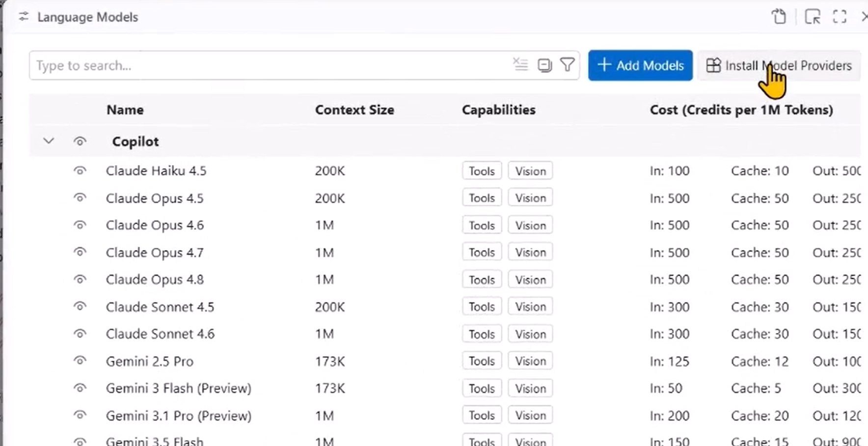The image size is (868, 446).
Task: Click Tools tag on Claude Opus 4.5 row
Action: (x=482, y=198)
